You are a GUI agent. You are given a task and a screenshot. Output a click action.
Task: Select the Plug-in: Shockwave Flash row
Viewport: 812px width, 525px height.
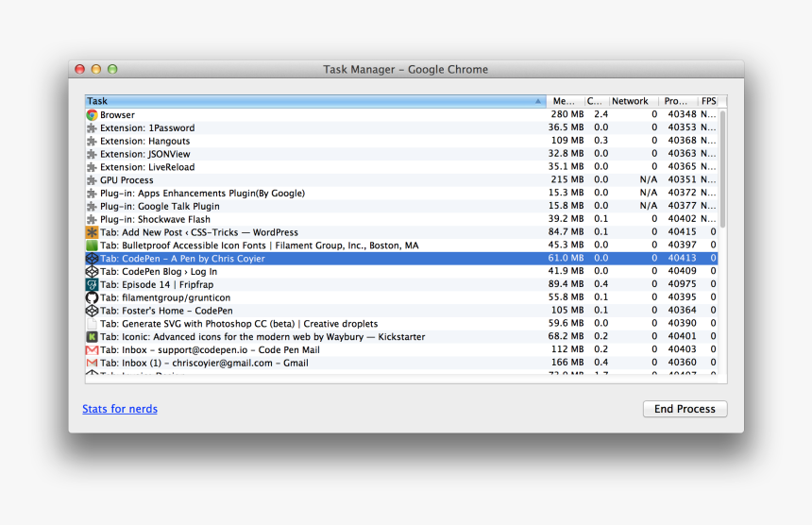[401, 219]
